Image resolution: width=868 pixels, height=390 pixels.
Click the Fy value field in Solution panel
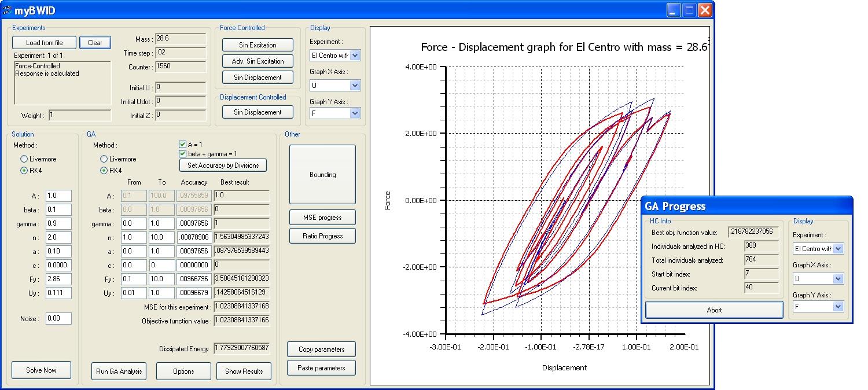click(x=58, y=279)
